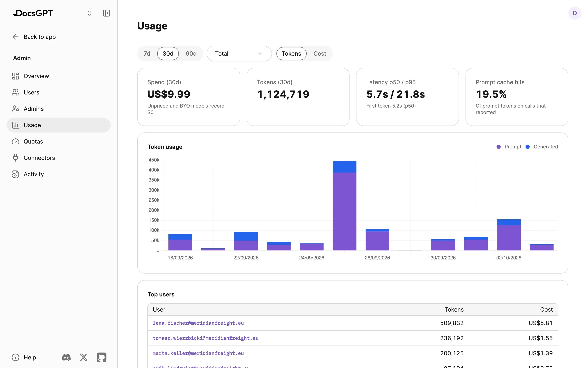Click the 28/09/2026 axis label
Viewport: 588px width, 368px height.
377,258
